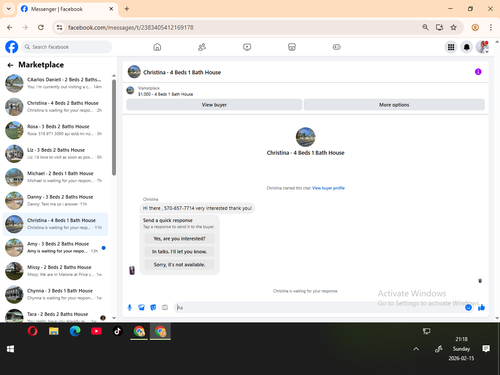Image resolution: width=500 pixels, height=375 pixels.
Task: Open File Explorer from the taskbar
Action: (54, 331)
